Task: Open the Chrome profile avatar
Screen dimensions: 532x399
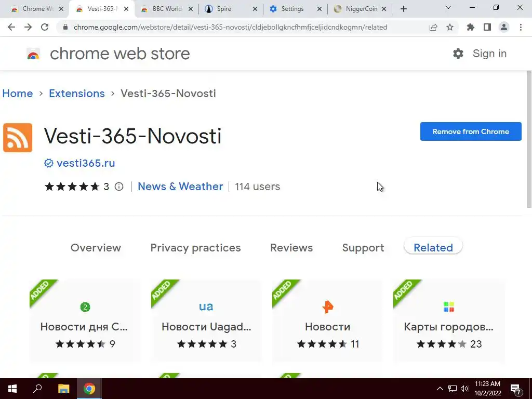Action: pyautogui.click(x=504, y=27)
